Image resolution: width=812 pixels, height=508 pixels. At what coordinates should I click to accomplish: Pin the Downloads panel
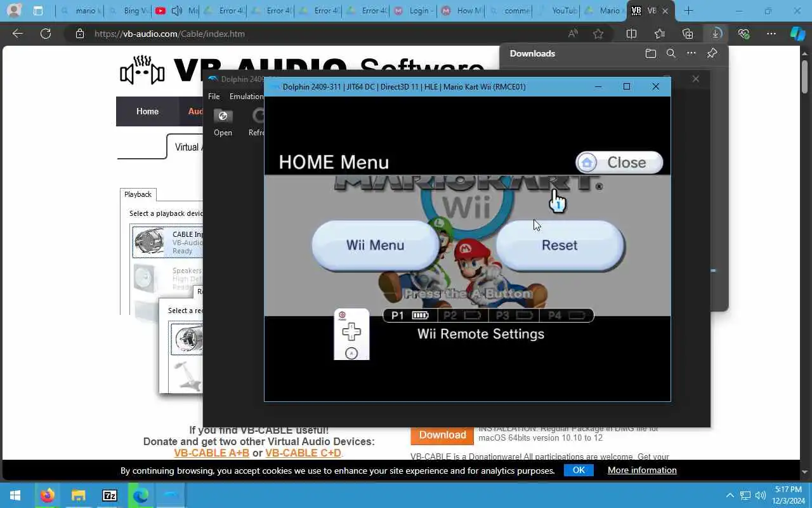(x=712, y=53)
